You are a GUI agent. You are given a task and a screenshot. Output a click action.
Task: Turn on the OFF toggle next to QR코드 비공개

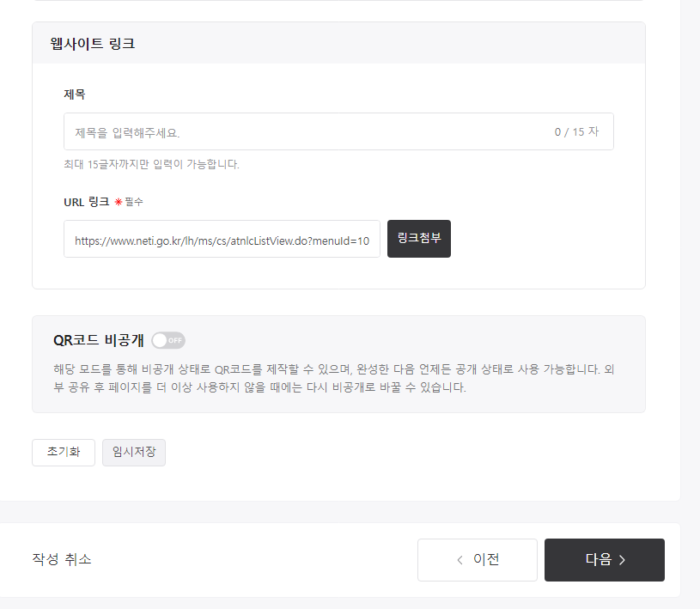pos(167,340)
